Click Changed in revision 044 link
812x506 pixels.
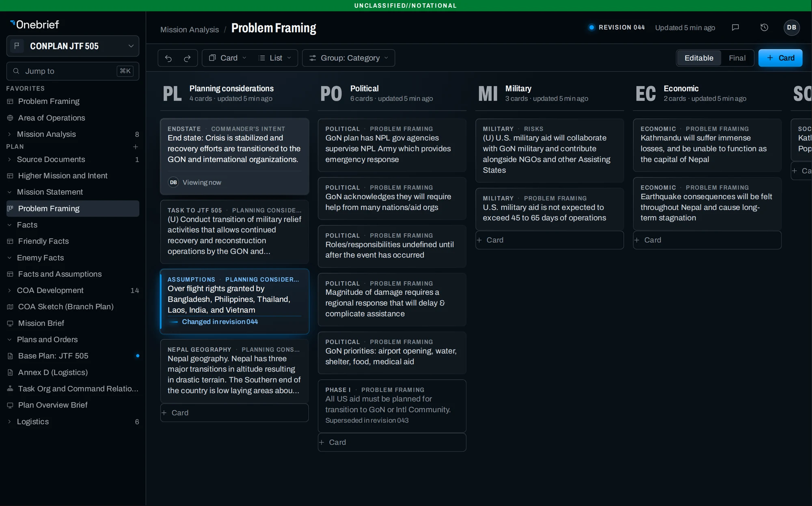click(220, 322)
